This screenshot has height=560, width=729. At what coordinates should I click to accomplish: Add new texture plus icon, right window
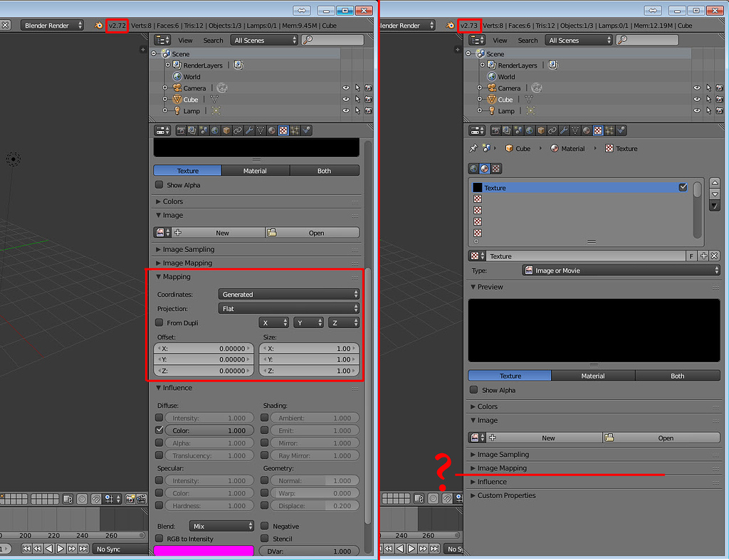(x=703, y=256)
